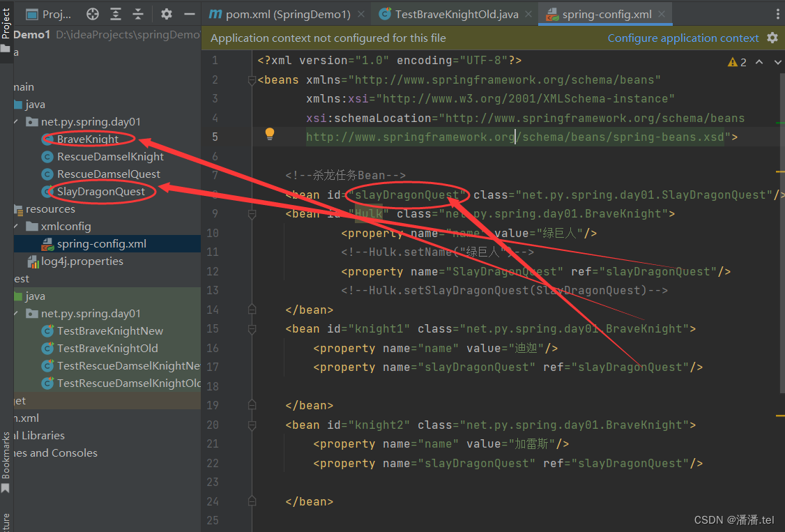Open Project panel settings gear
This screenshot has height=532, width=785.
(166, 15)
